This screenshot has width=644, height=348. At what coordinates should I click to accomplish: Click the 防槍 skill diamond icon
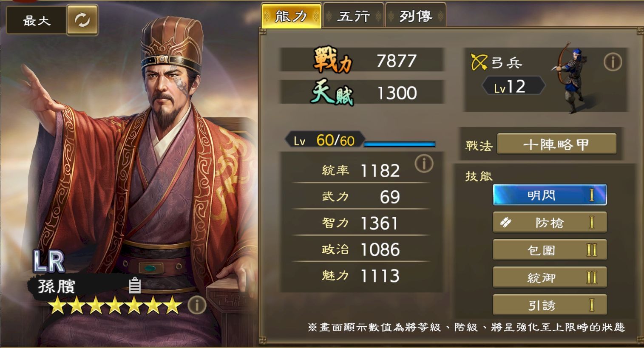click(505, 222)
